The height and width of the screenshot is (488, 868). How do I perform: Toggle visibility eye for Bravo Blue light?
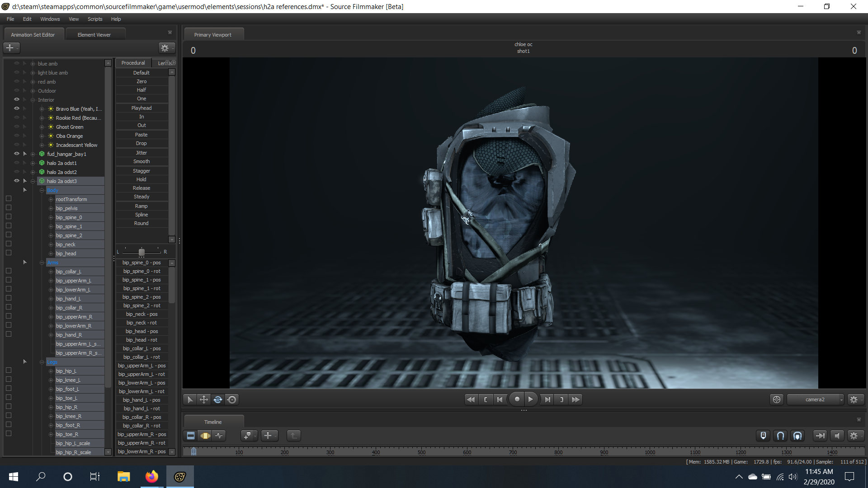click(x=17, y=108)
